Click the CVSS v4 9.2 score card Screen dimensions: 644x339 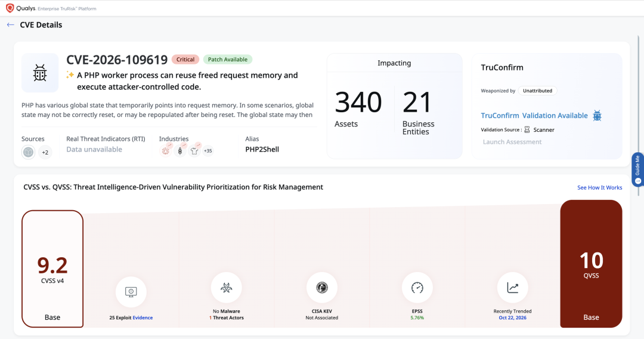tap(52, 269)
